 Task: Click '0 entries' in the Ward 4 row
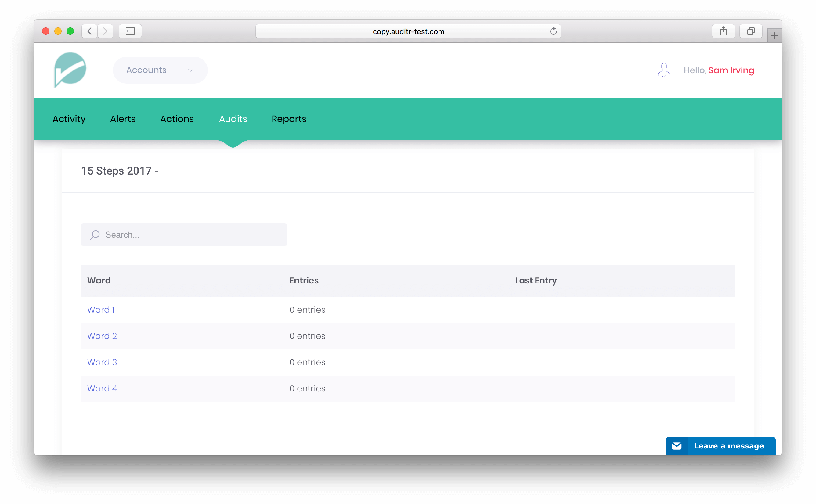(x=307, y=389)
